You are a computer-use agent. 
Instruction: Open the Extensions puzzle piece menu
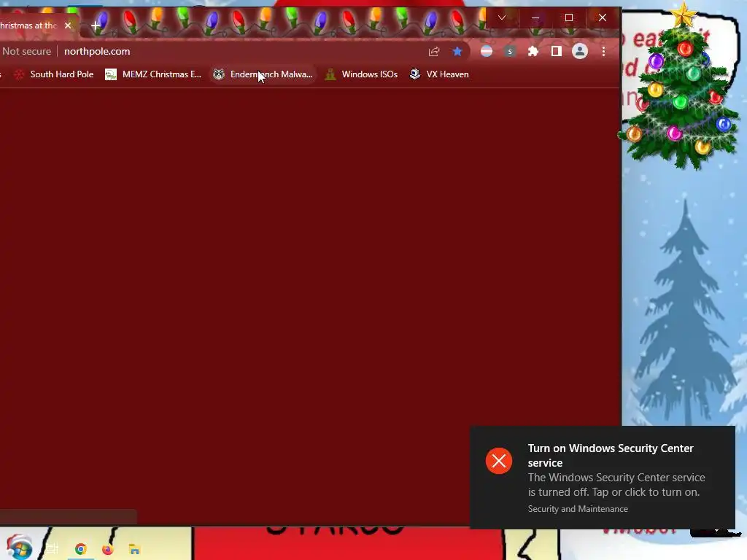pyautogui.click(x=533, y=51)
